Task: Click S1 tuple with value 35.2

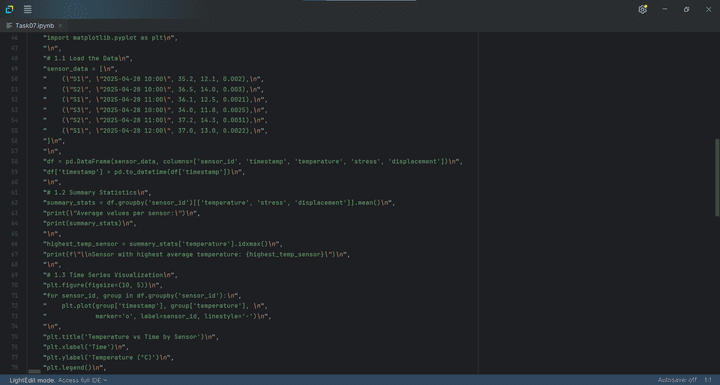Action: point(153,79)
